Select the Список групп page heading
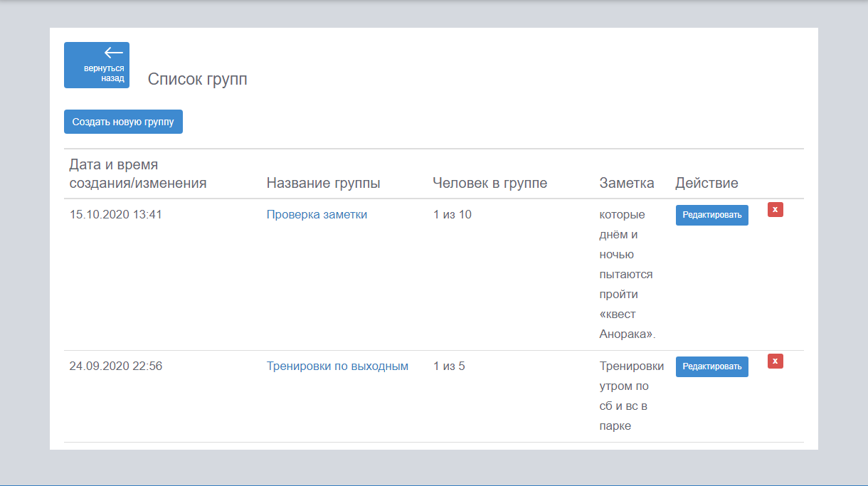868x486 pixels. (198, 79)
